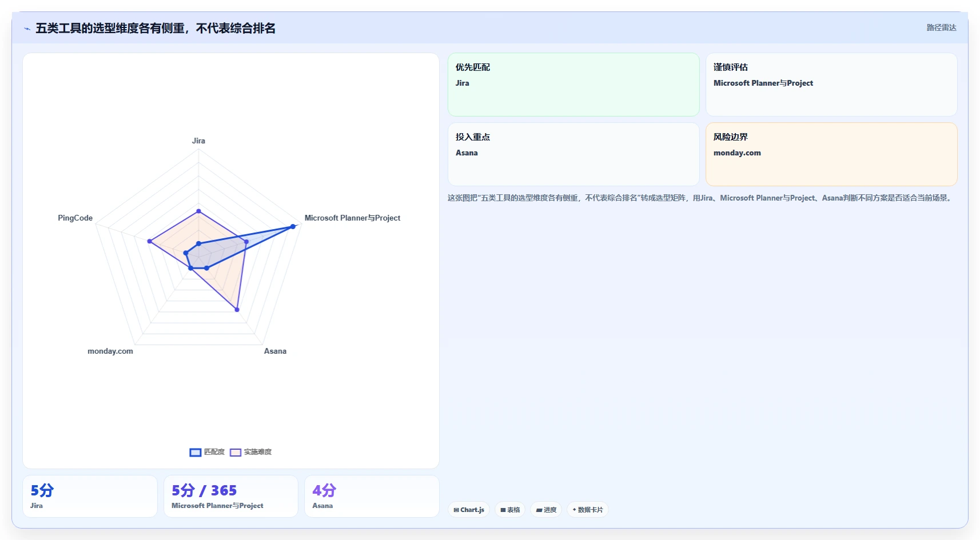Open the 风险边界 monday.com card
The width and height of the screenshot is (980, 540).
pyautogui.click(x=831, y=154)
